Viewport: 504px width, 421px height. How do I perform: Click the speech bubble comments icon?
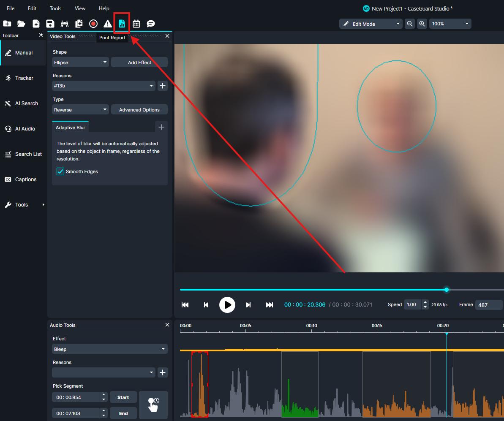tap(150, 24)
